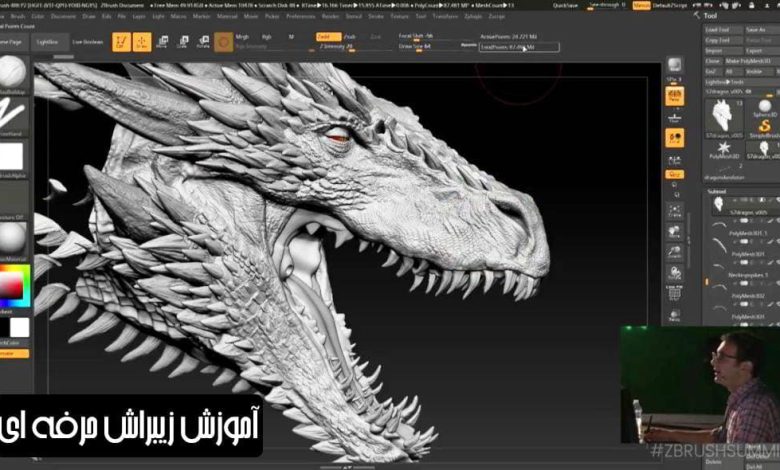
Task: Toggle the Floor grid button
Action: point(675,118)
